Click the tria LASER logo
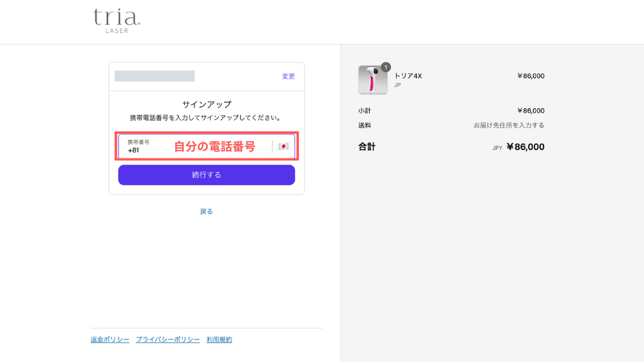644x362 pixels. pyautogui.click(x=117, y=21)
